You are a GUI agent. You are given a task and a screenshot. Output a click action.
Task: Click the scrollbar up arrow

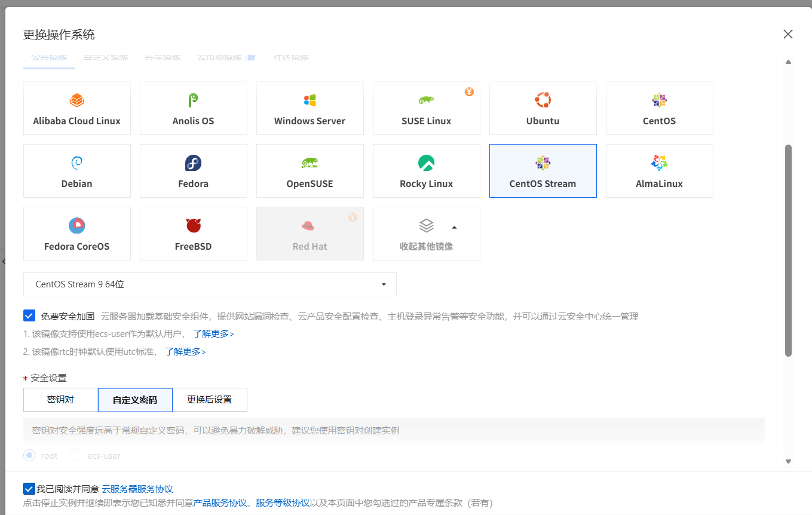788,62
